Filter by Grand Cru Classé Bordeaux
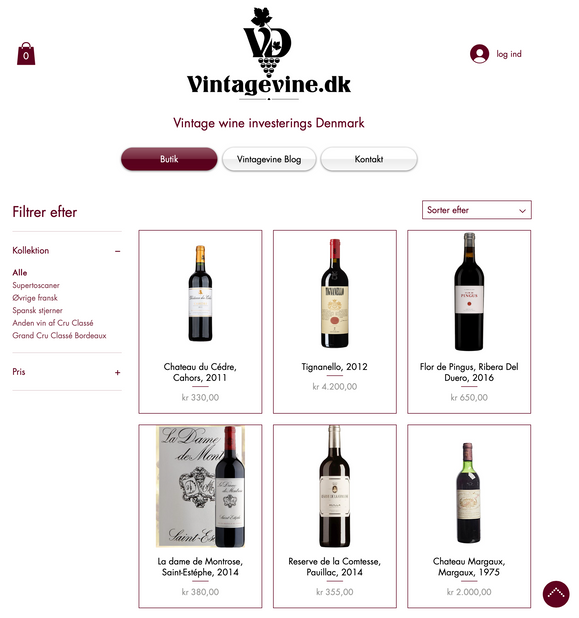579x618 pixels. [x=59, y=336]
